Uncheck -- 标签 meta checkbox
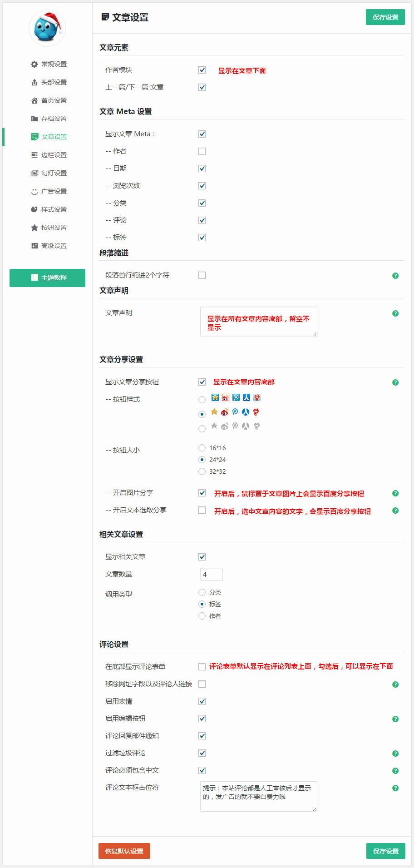Viewport: 414px width, 868px height. pyautogui.click(x=202, y=238)
